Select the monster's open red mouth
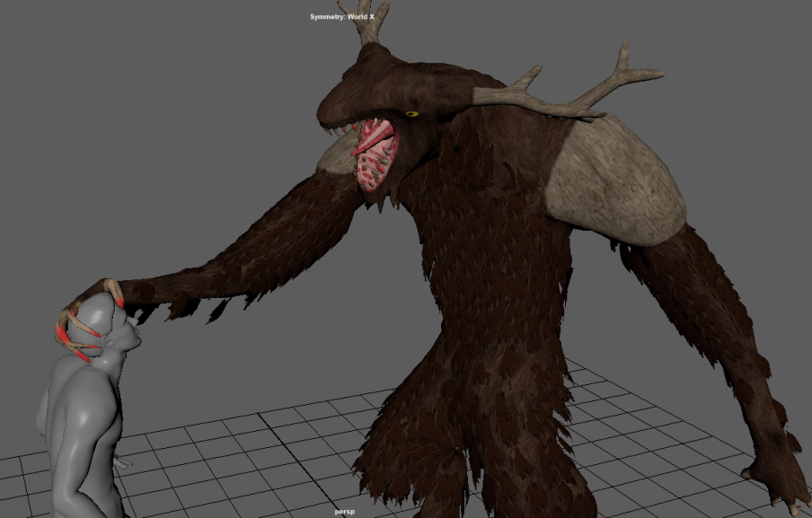The width and height of the screenshot is (812, 518). pos(374,154)
